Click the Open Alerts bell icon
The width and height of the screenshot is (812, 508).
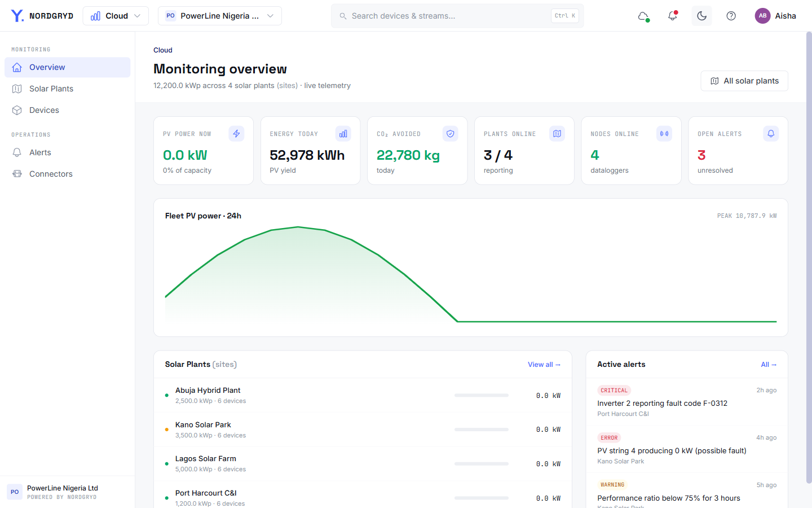click(771, 134)
